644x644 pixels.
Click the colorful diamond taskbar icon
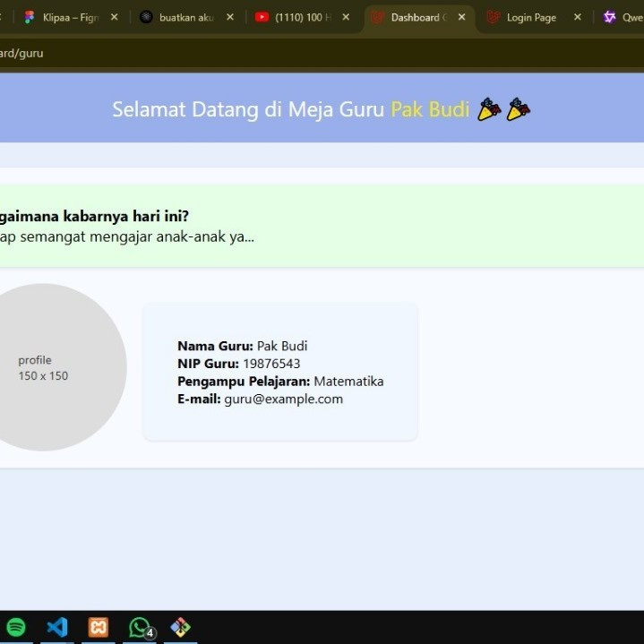(181, 627)
